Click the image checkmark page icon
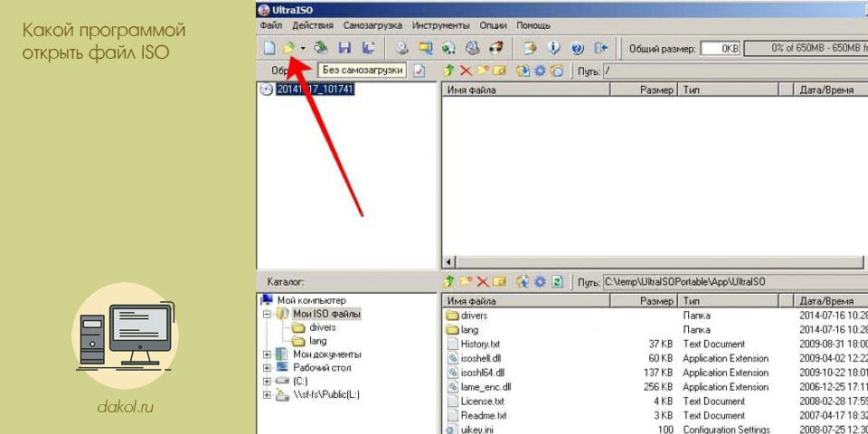Screen dimensions: 868x434 (x=420, y=71)
